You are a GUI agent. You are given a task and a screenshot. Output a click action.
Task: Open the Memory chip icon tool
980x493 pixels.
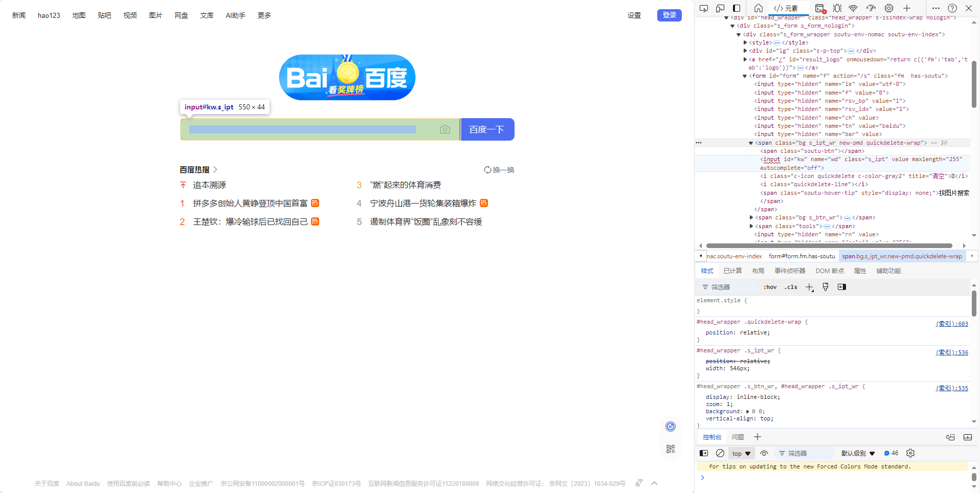click(889, 8)
